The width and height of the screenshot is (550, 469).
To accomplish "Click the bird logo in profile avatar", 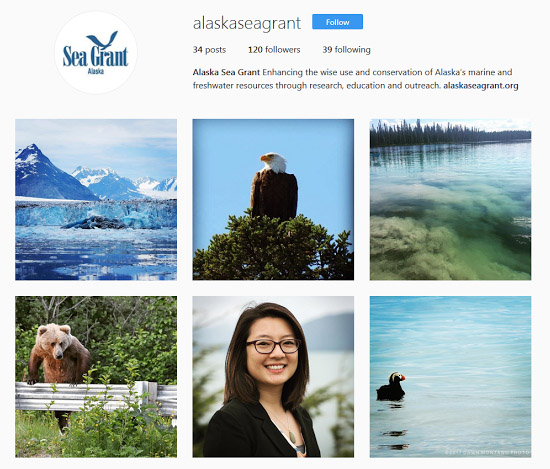I will click(x=102, y=40).
